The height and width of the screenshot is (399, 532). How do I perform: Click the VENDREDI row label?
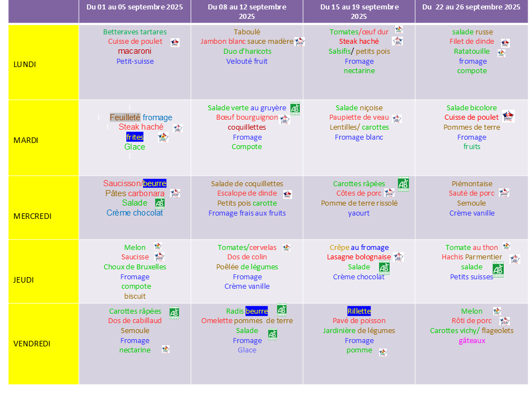click(32, 344)
